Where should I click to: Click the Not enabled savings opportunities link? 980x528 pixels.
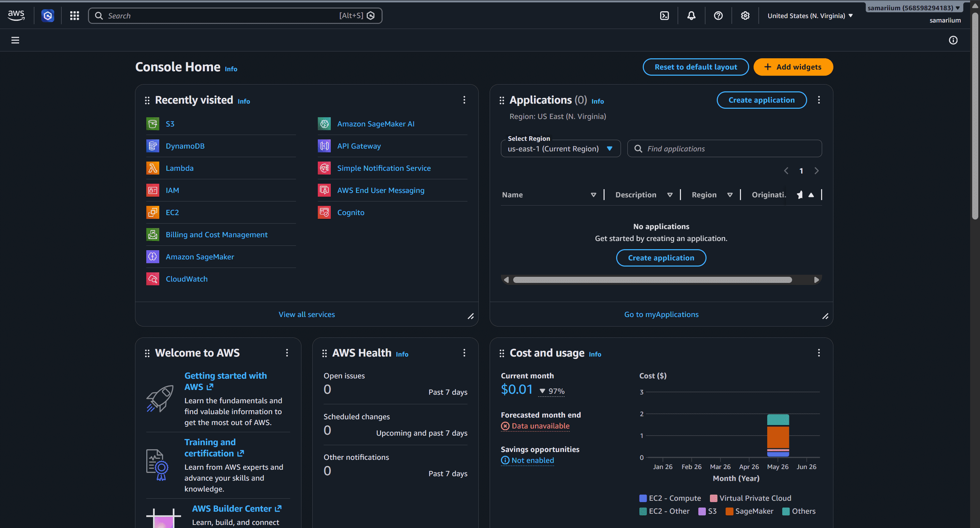(x=527, y=460)
